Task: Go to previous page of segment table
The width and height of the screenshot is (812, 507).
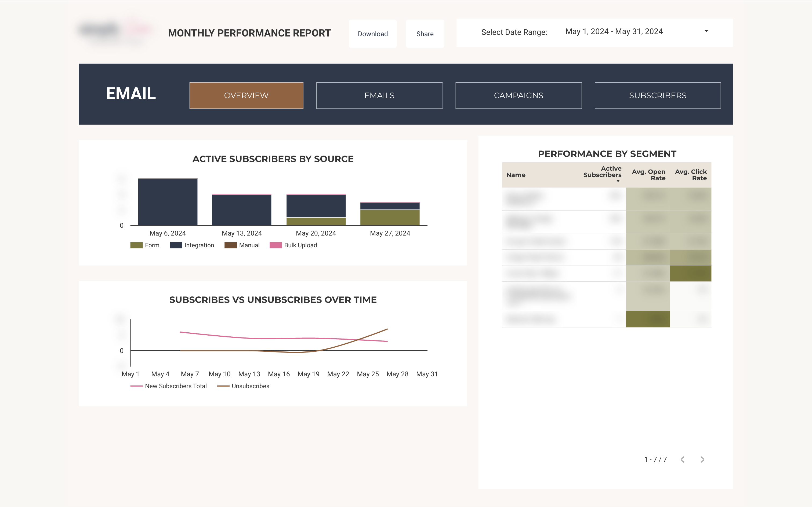Action: [x=683, y=459]
